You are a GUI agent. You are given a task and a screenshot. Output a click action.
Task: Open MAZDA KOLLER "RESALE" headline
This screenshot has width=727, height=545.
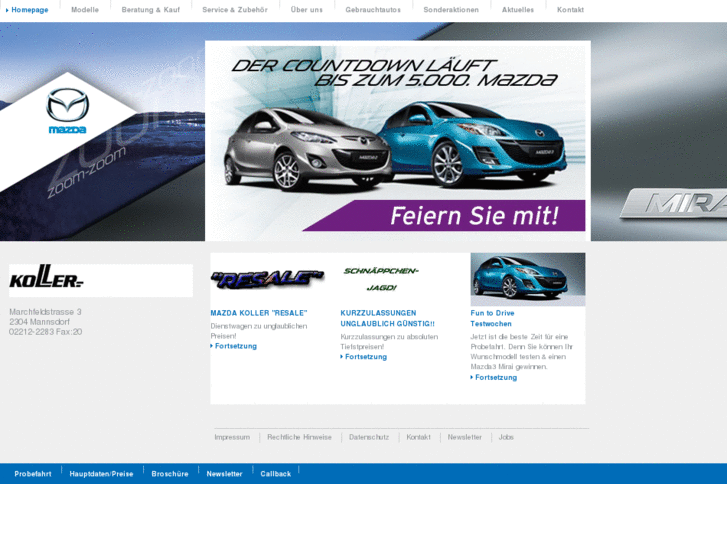pyautogui.click(x=259, y=313)
